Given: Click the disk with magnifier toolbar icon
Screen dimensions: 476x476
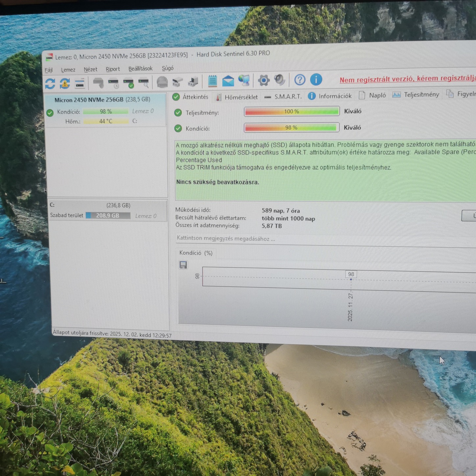Looking at the screenshot, I should coord(144,83).
